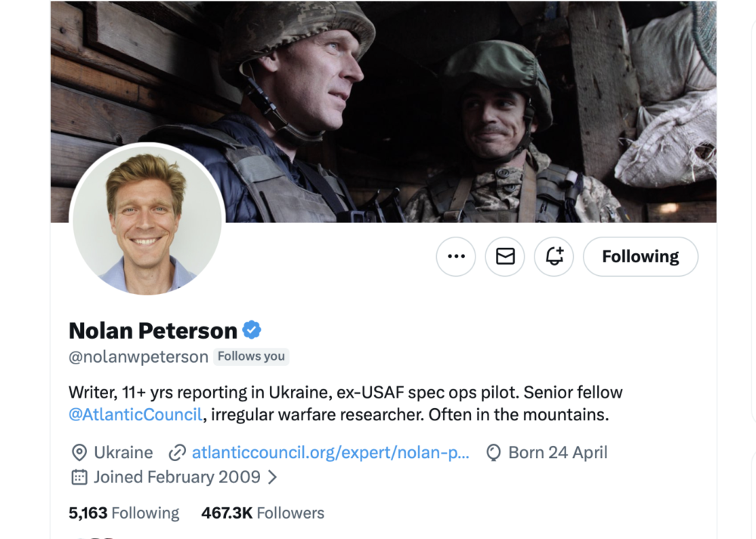This screenshot has width=756, height=539.
Task: Open the atlanticcouncil.org expert profile link
Action: tap(330, 453)
